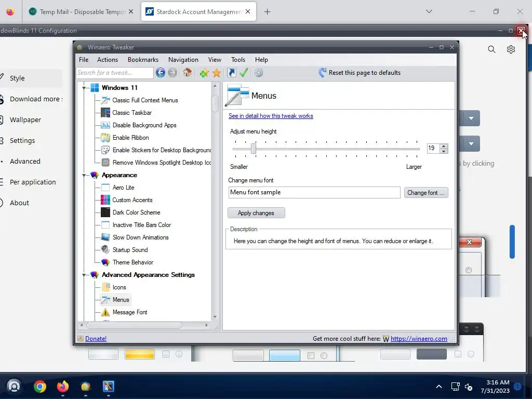Select Dark Color Scheme
The image size is (532, 399).
point(131,212)
